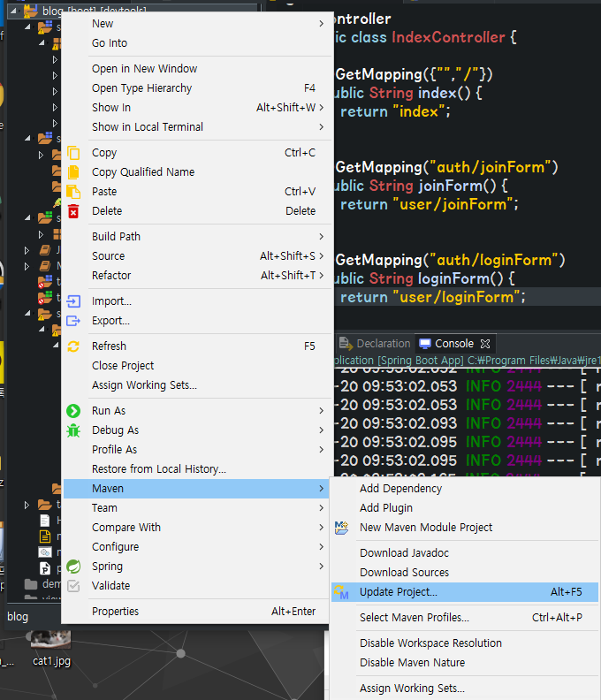Open the Show In submenu
The height and width of the screenshot is (700, 601).
pyautogui.click(x=197, y=108)
